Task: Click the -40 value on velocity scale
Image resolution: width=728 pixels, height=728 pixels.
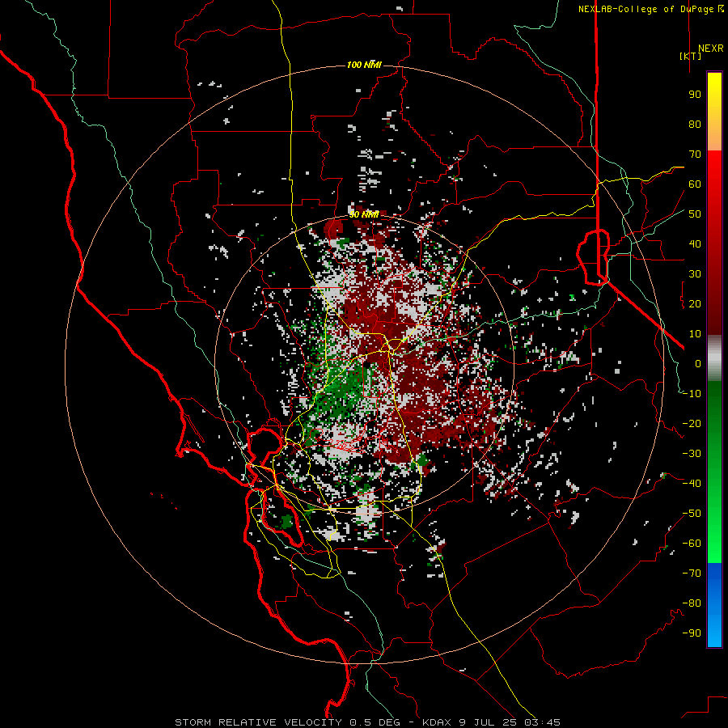Action: (x=692, y=484)
